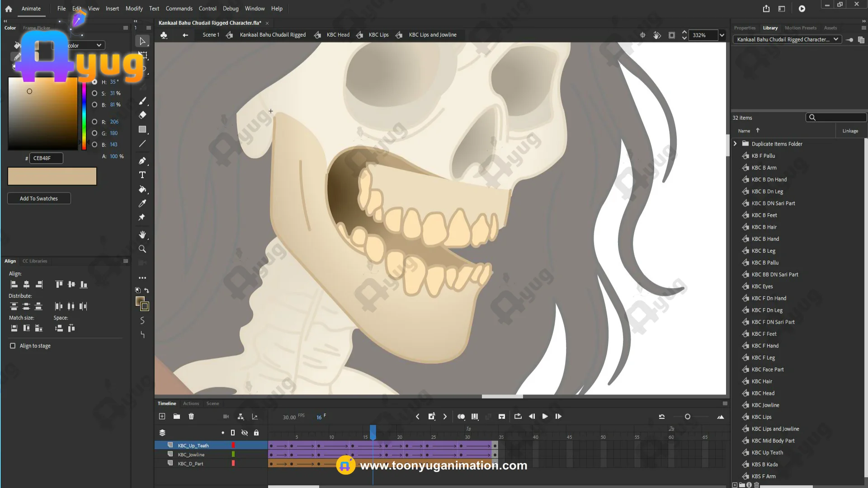
Task: Expand the Duplicate Items Folder
Action: click(x=735, y=144)
